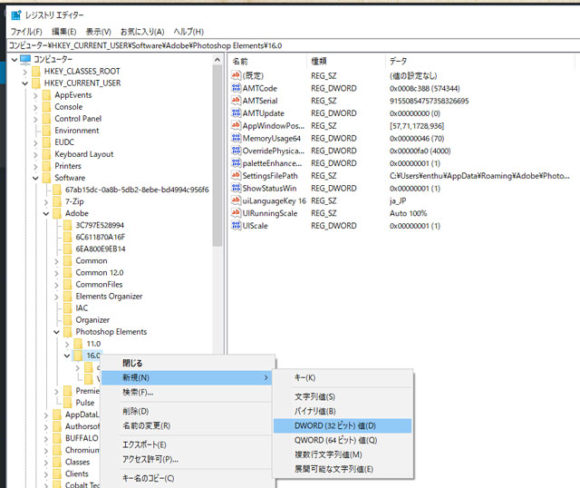Collapse the HKEY_CURRENT_USER node
This screenshot has width=580, height=488.
point(25,83)
